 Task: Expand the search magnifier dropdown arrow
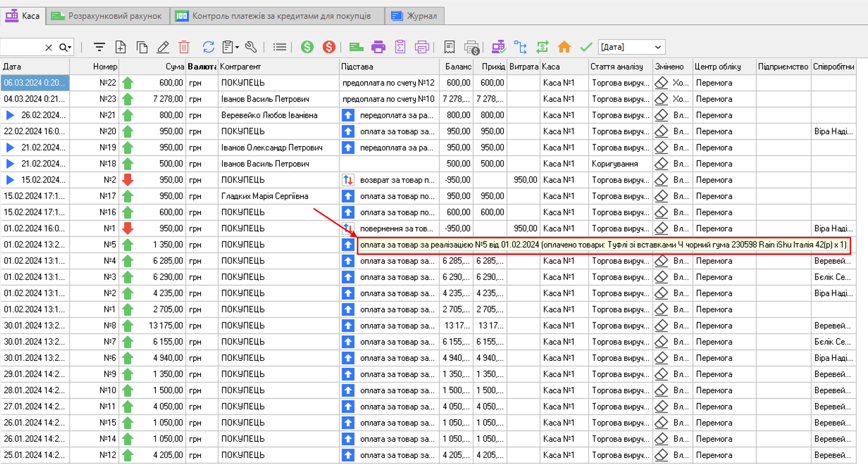tap(70, 48)
